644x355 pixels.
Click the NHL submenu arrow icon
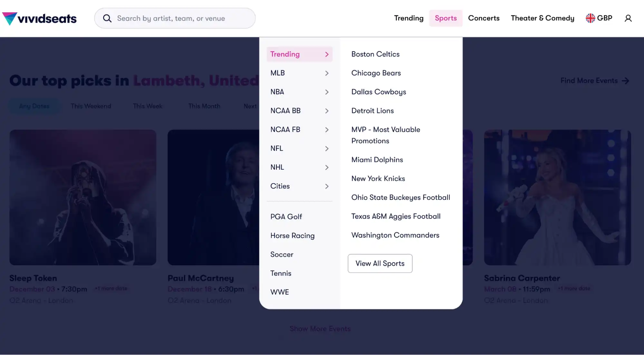coord(327,167)
